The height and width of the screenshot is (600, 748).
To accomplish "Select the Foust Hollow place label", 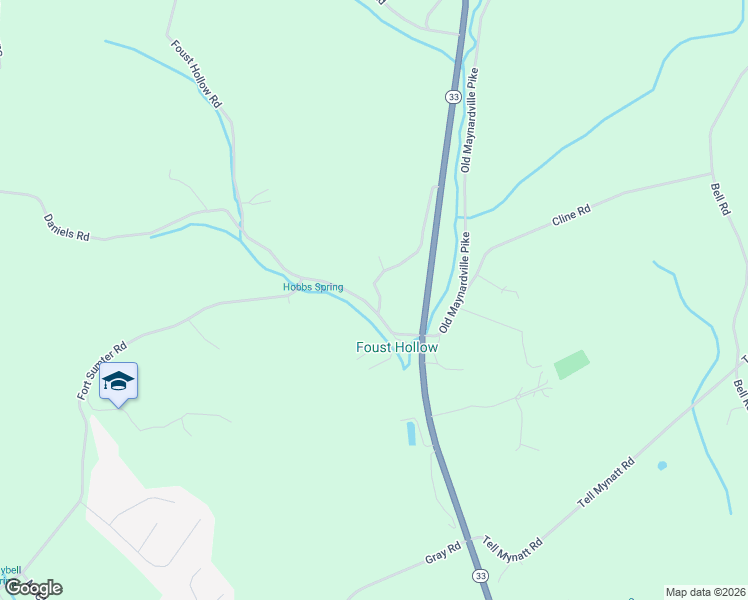I will [397, 347].
